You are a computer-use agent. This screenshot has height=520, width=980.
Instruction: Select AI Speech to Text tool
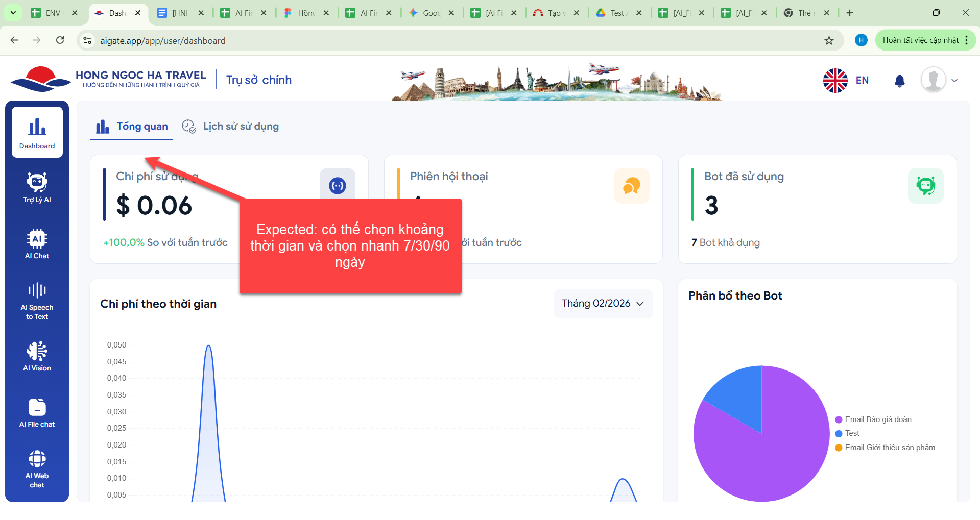coord(37,300)
